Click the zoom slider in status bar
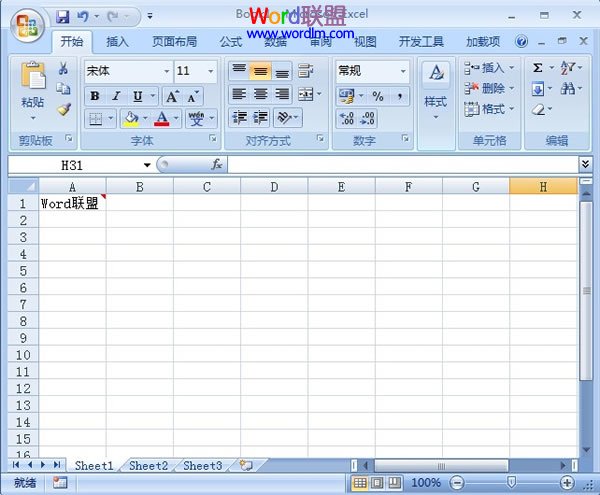Screen dimensions: 600x495 click(511, 483)
